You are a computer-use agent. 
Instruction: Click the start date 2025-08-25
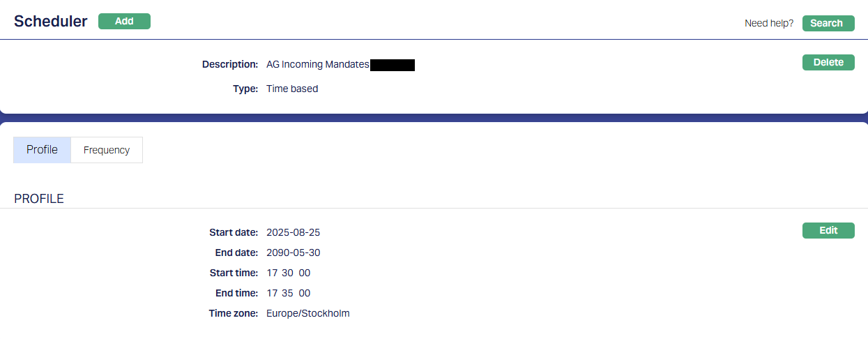(293, 232)
